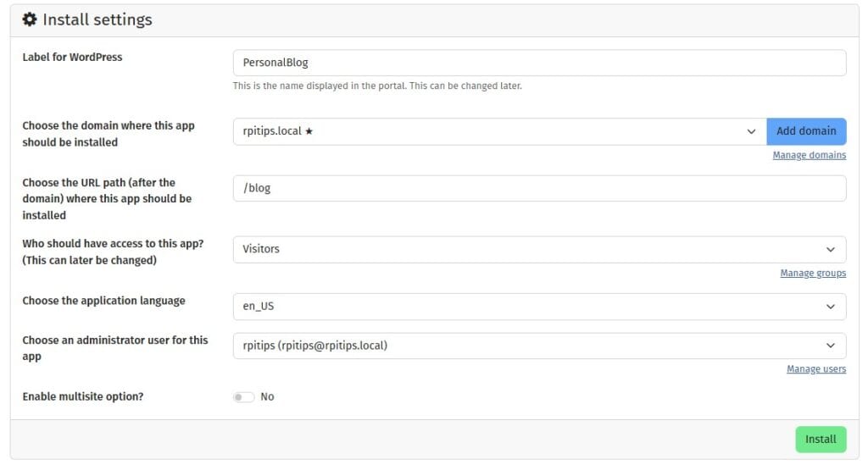Screen dimensions: 868x465
Task: Click the Enable multisite option label
Action: 82,397
